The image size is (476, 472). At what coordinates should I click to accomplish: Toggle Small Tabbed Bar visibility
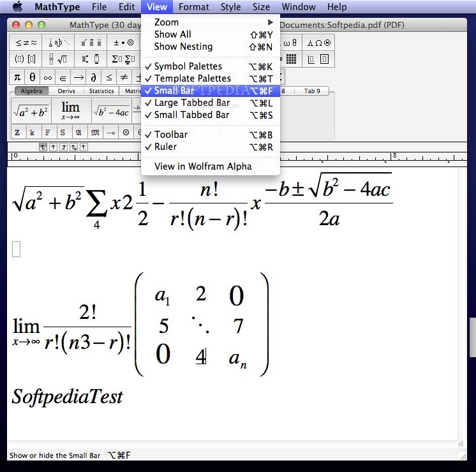click(x=211, y=115)
